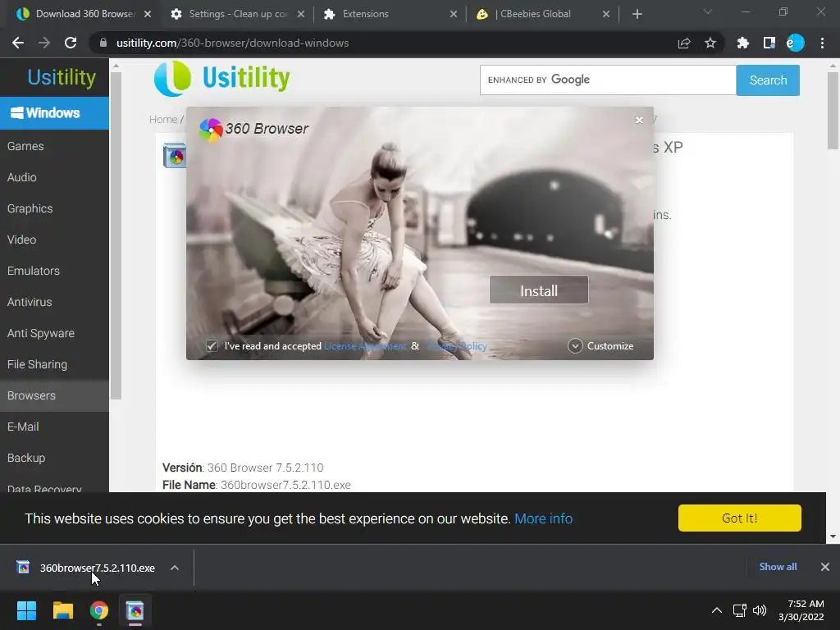Click the 360 Browser colorful logo
This screenshot has height=630, width=840.
click(x=211, y=129)
